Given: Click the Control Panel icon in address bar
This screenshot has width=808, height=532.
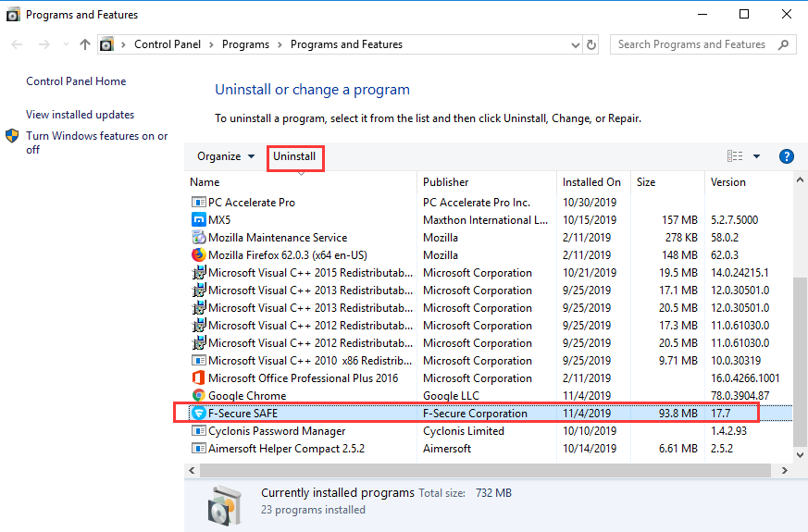Looking at the screenshot, I should click(106, 44).
